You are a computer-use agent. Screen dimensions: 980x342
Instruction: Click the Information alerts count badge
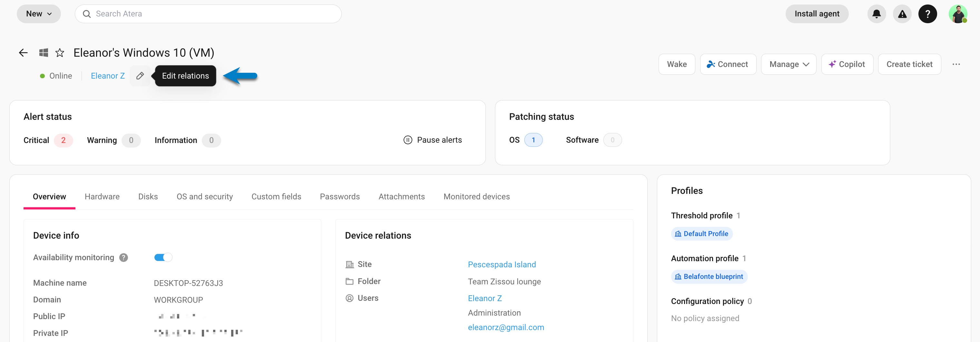click(211, 140)
